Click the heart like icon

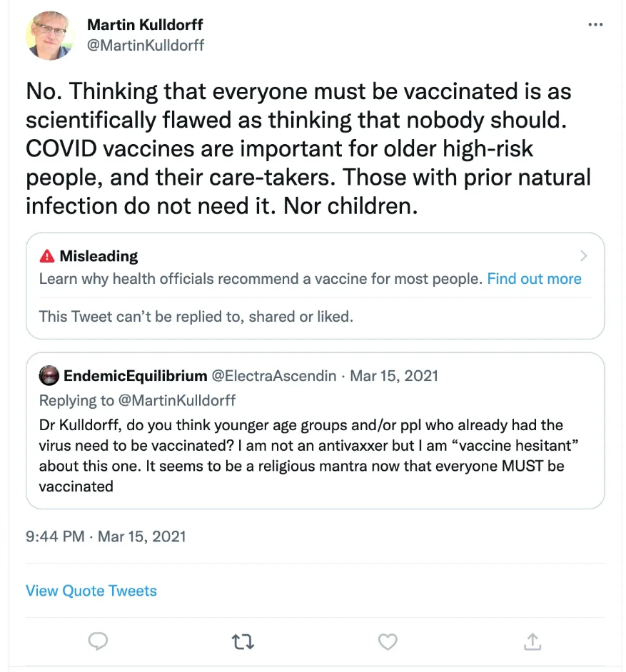tap(388, 641)
